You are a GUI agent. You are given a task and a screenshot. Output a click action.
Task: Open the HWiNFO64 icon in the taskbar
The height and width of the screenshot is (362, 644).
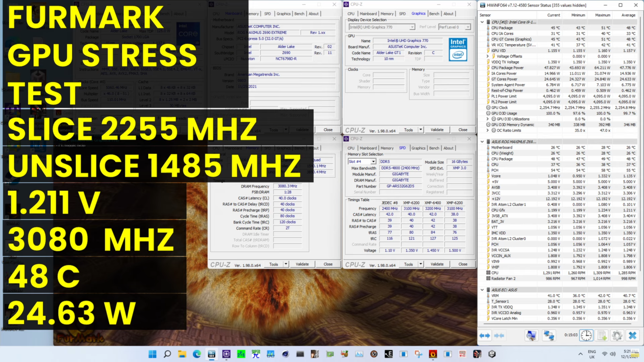point(211,354)
